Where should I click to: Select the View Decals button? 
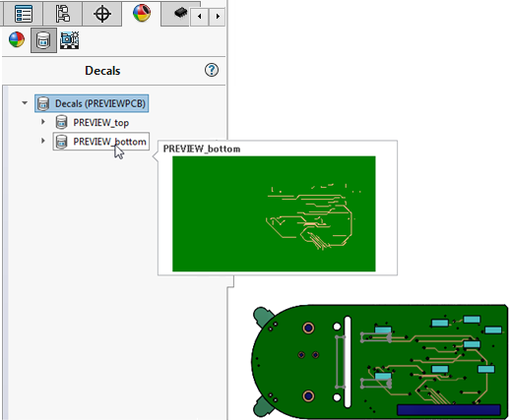(x=43, y=40)
